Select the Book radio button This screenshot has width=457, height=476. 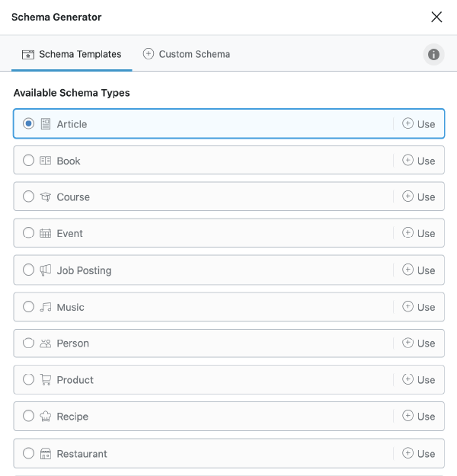tap(29, 161)
